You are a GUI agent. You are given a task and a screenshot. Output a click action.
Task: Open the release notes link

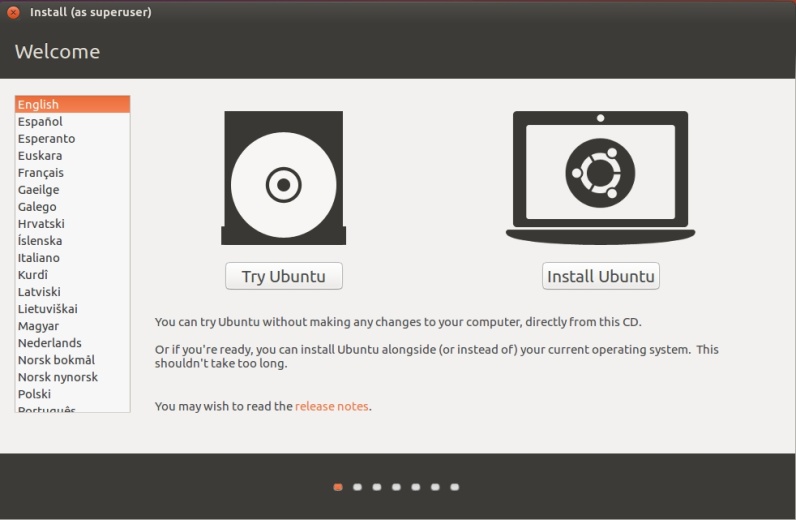click(x=331, y=406)
